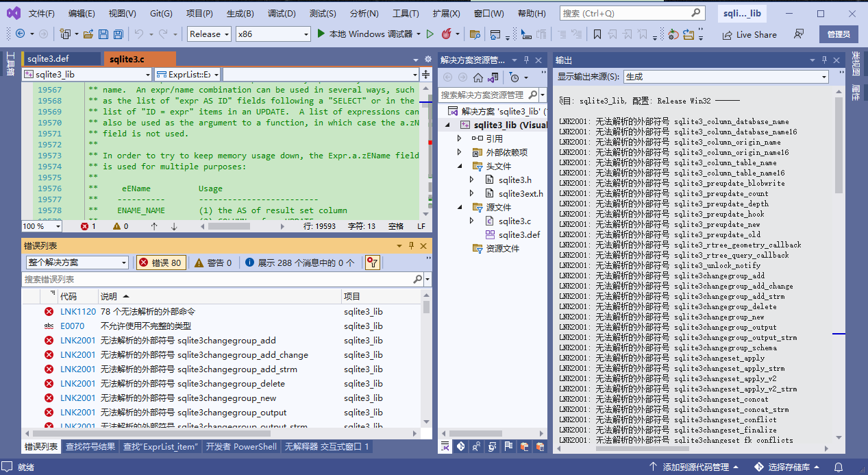Open the x86 platform dropdown
Viewport: 868px width, 475px height.
click(x=273, y=34)
